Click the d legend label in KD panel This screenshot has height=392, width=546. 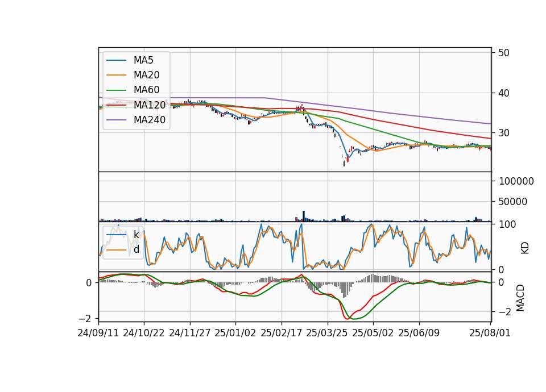[136, 249]
